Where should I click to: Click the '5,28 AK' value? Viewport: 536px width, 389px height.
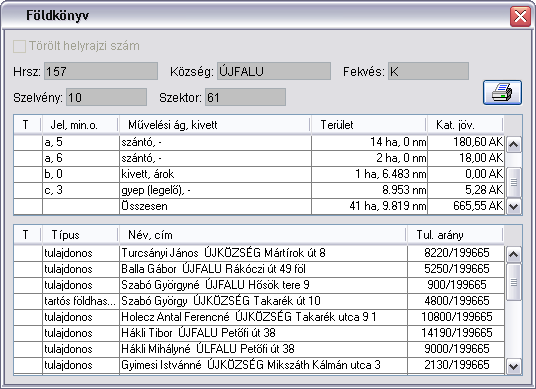tap(466, 190)
